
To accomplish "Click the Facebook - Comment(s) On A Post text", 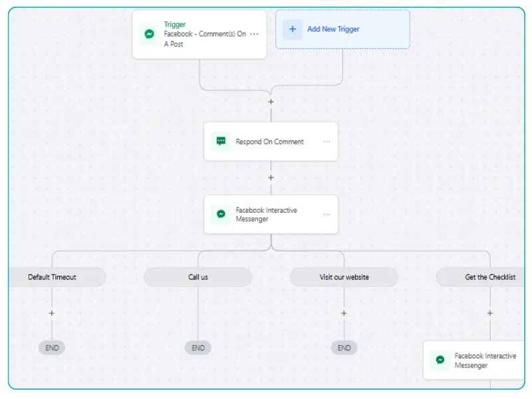I will (x=205, y=39).
